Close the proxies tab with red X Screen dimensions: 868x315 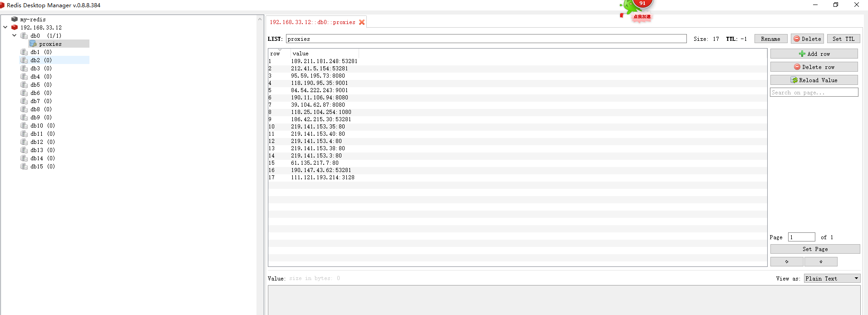click(362, 22)
